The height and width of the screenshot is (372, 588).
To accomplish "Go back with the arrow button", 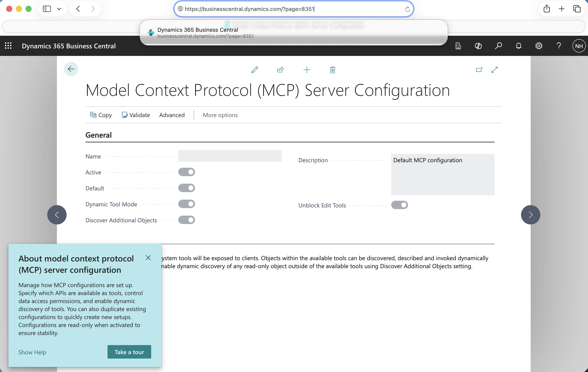I will coord(71,69).
